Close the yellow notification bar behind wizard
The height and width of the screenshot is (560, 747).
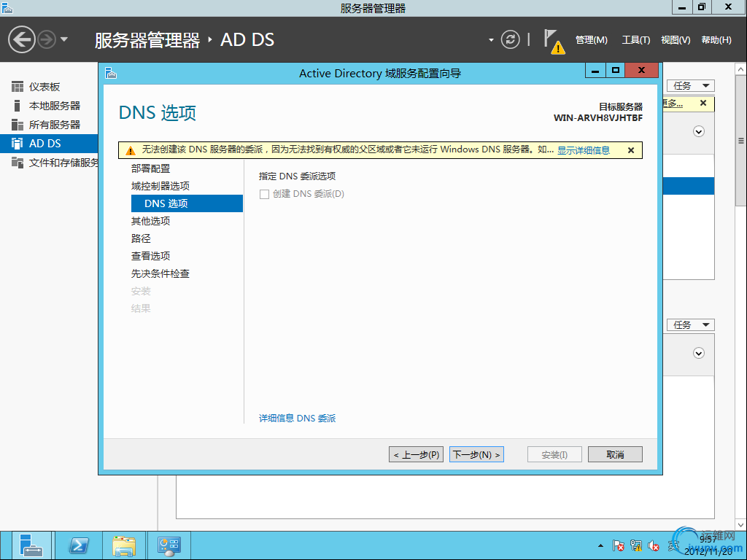pos(703,104)
